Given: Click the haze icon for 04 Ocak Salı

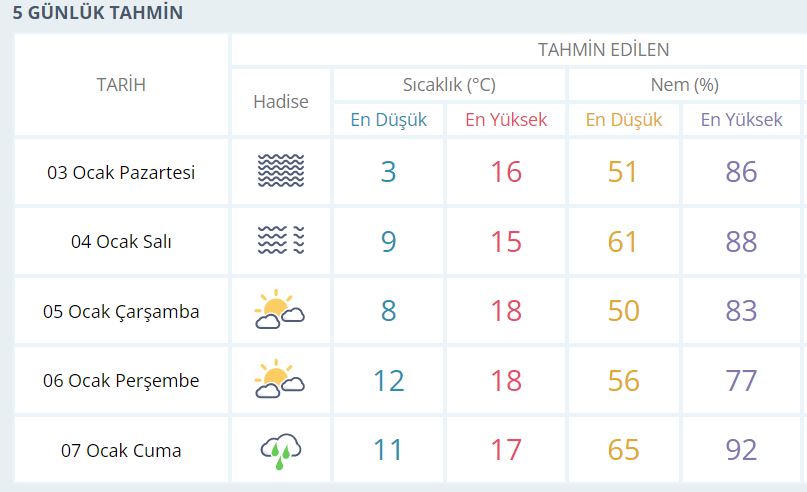Looking at the screenshot, I should point(280,240).
